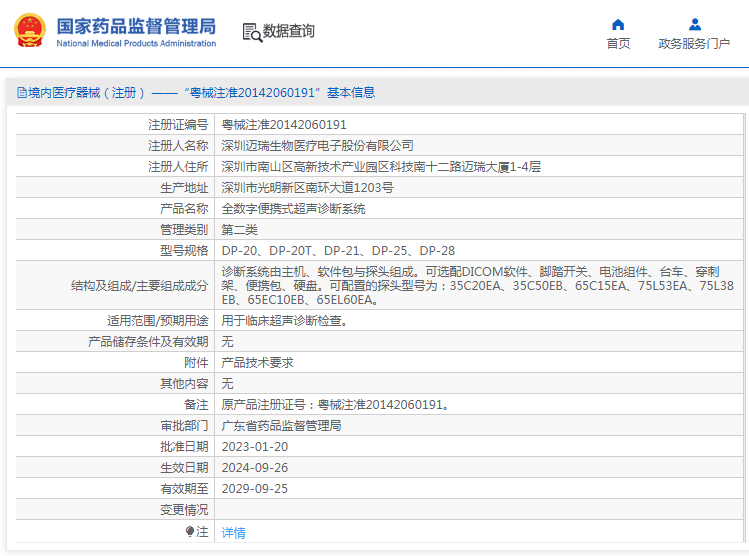Click the 型号规格 row label
Viewport: 749px width, 556px height.
pos(184,251)
